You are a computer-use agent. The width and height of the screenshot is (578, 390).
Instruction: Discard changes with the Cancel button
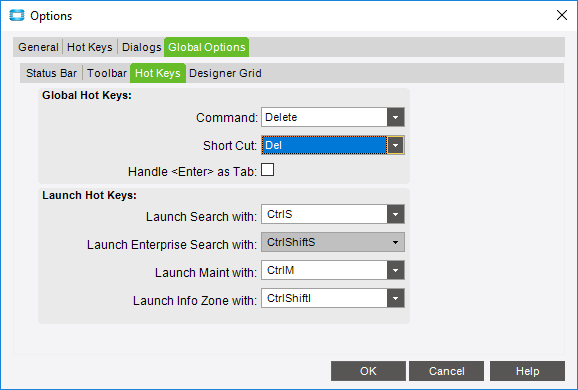[x=446, y=371]
